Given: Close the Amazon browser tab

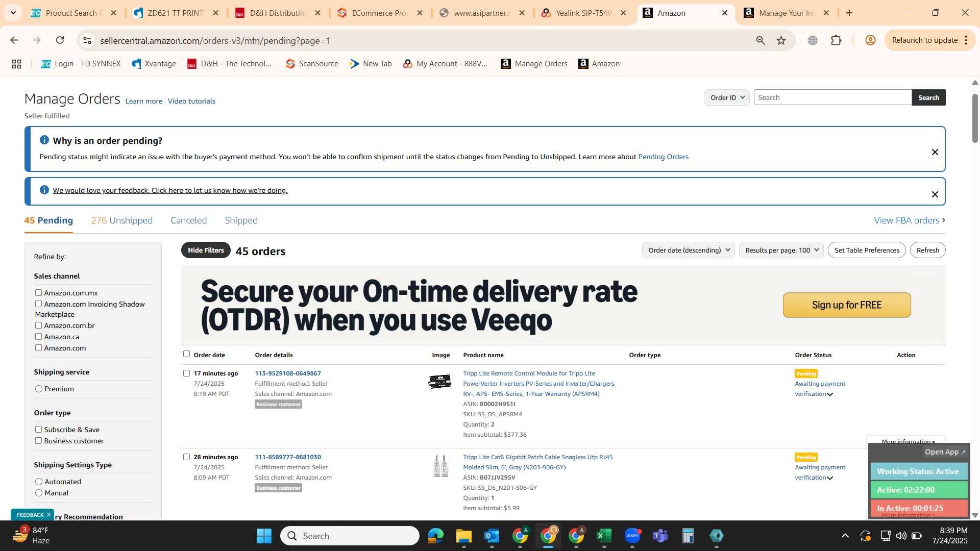Looking at the screenshot, I should 724,13.
